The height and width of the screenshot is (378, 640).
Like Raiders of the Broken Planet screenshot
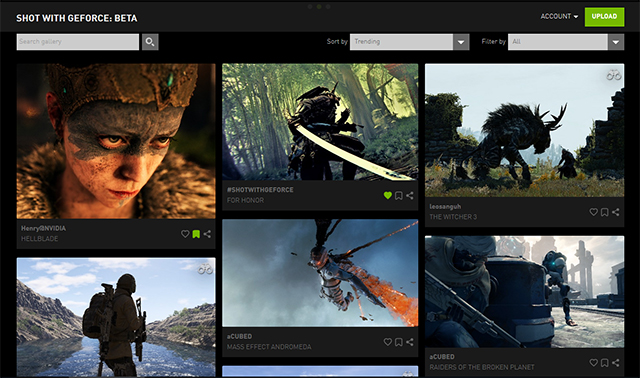tap(593, 362)
